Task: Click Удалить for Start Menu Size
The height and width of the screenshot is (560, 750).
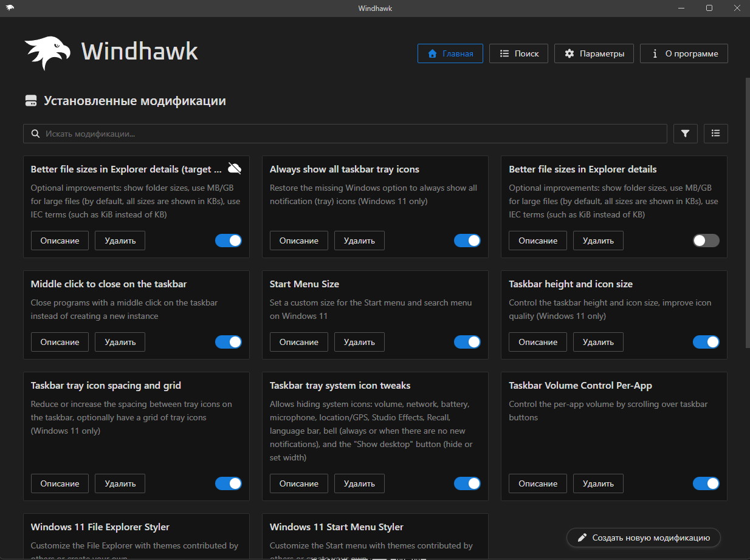Action: point(359,342)
